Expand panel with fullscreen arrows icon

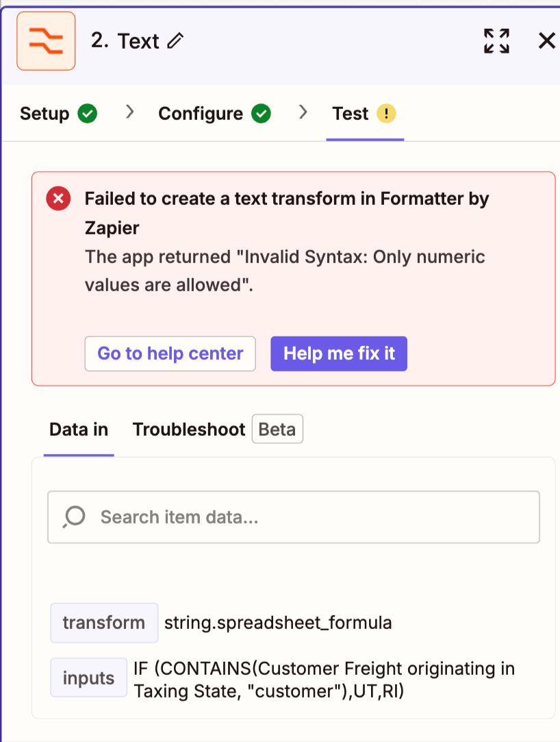pos(496,41)
